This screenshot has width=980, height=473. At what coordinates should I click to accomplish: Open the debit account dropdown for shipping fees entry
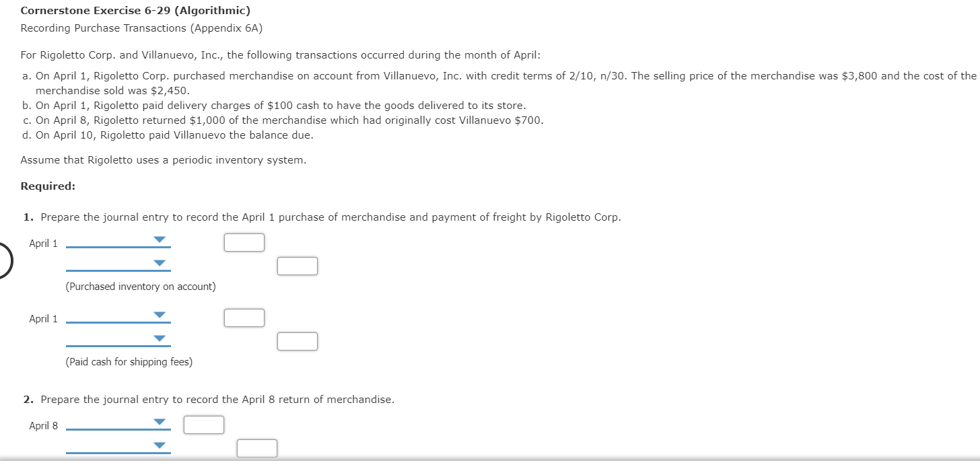point(159,314)
